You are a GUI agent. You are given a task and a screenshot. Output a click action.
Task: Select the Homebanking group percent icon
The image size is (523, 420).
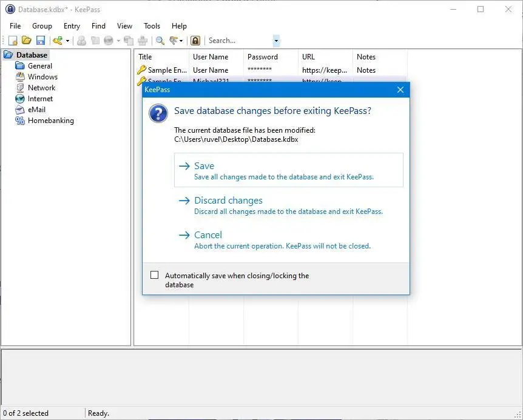20,121
